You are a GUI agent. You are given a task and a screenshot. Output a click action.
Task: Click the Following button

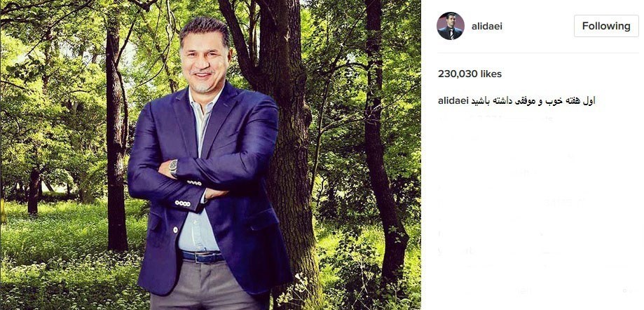(x=605, y=26)
